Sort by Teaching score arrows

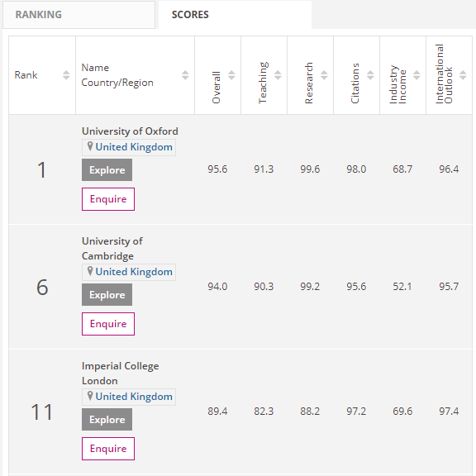pyautogui.click(x=278, y=75)
